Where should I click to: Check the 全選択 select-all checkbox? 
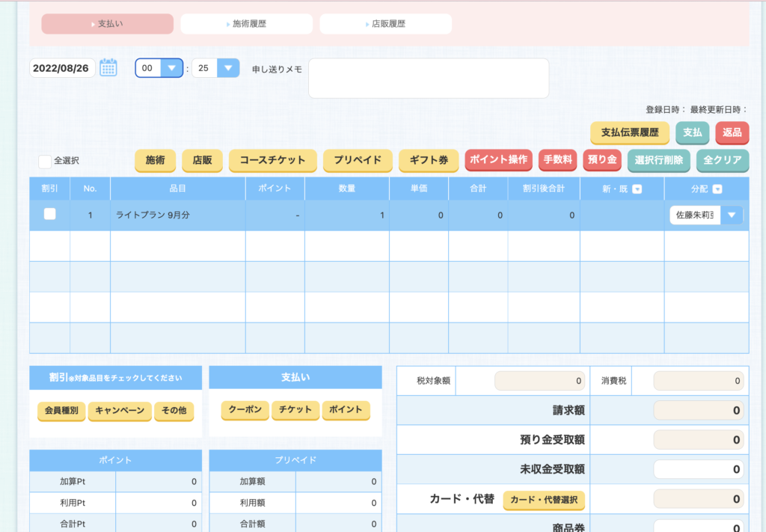[45, 161]
